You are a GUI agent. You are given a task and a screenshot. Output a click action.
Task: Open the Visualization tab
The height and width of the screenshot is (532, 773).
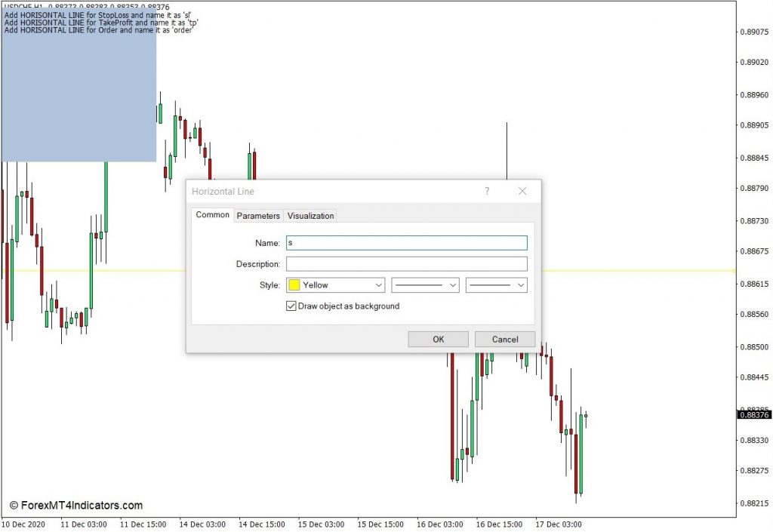(x=310, y=216)
